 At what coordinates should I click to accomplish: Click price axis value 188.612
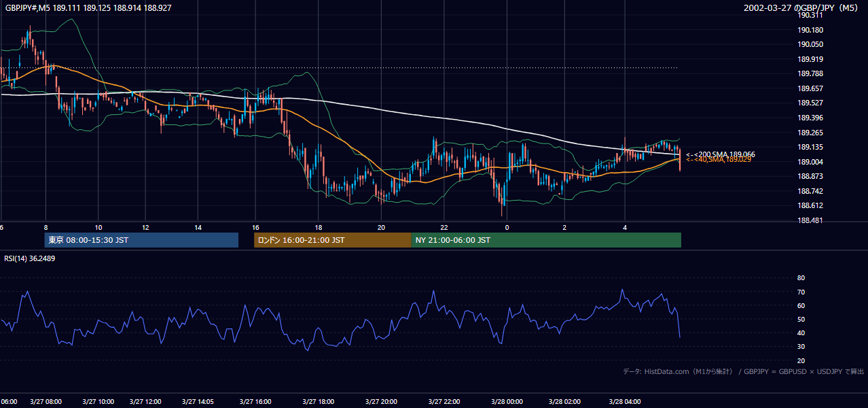point(810,205)
